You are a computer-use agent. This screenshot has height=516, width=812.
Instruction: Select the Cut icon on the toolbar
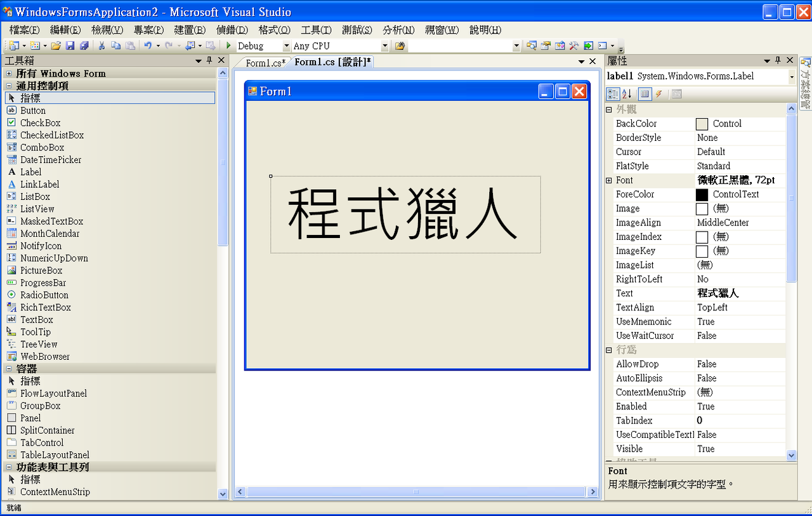[101, 45]
